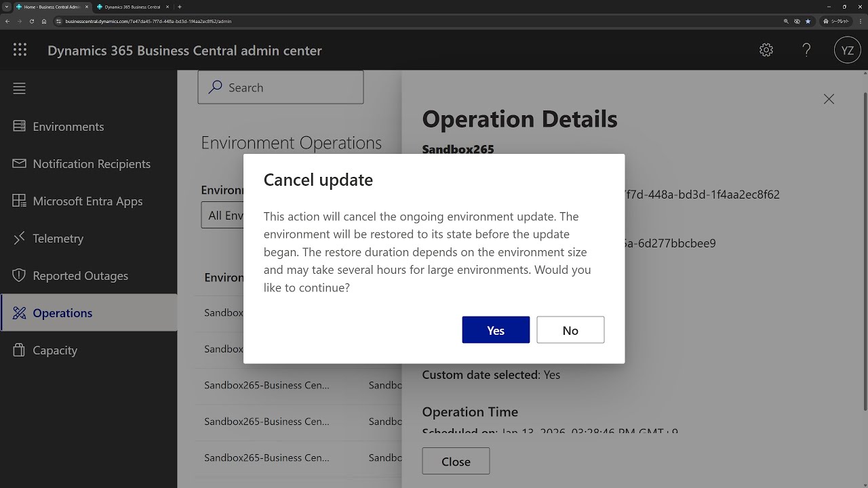Close the Operation Details panel with X
Image resolution: width=868 pixels, height=488 pixels.
829,99
